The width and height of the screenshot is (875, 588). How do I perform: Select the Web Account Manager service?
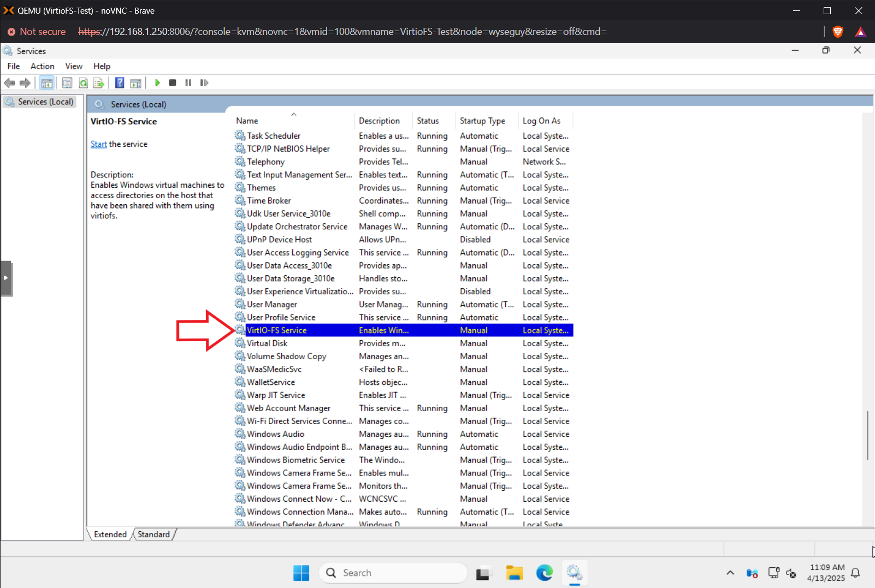(x=404, y=408)
